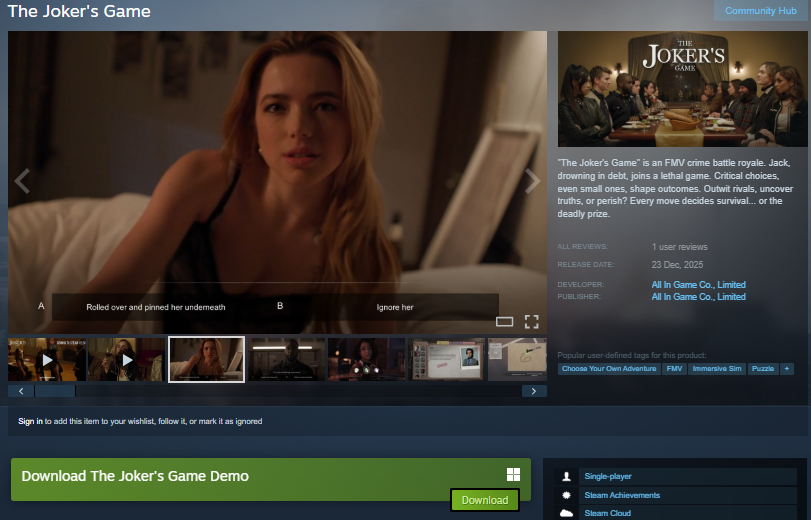The image size is (811, 520).
Task: Open the 1 user reviews link
Action: pyautogui.click(x=679, y=247)
